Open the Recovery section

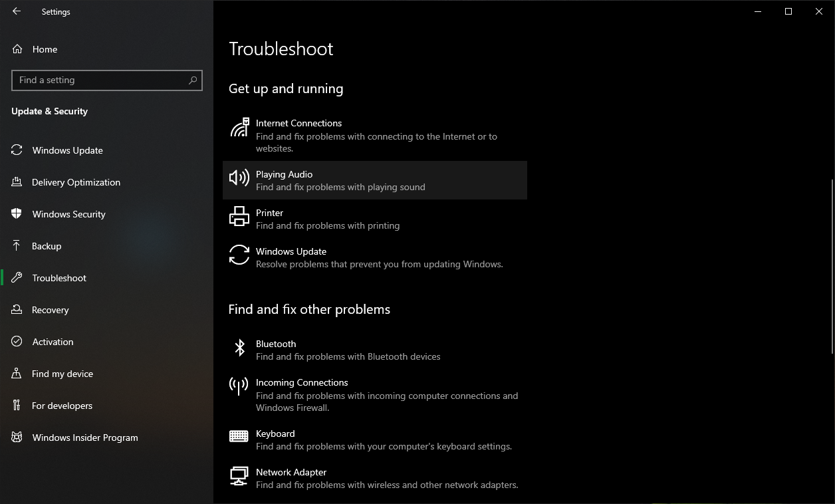[50, 310]
